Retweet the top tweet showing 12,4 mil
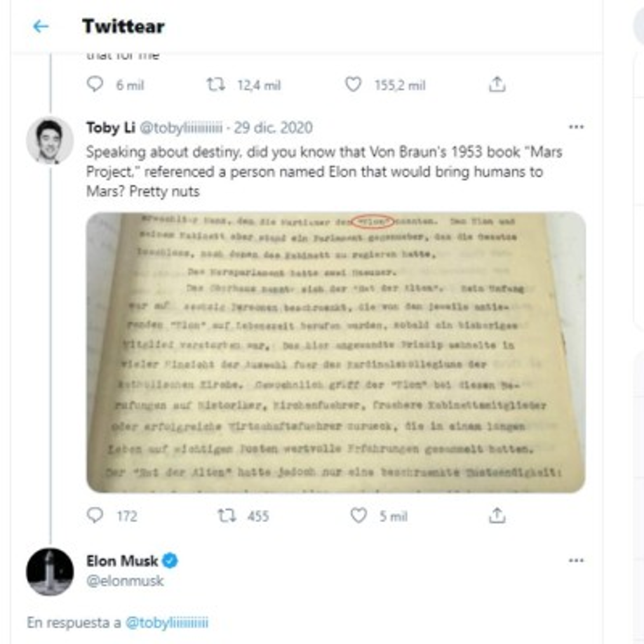The image size is (644, 644). (216, 85)
